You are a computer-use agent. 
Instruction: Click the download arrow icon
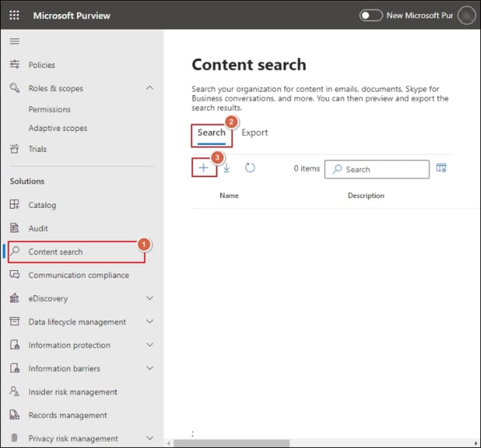pos(226,168)
